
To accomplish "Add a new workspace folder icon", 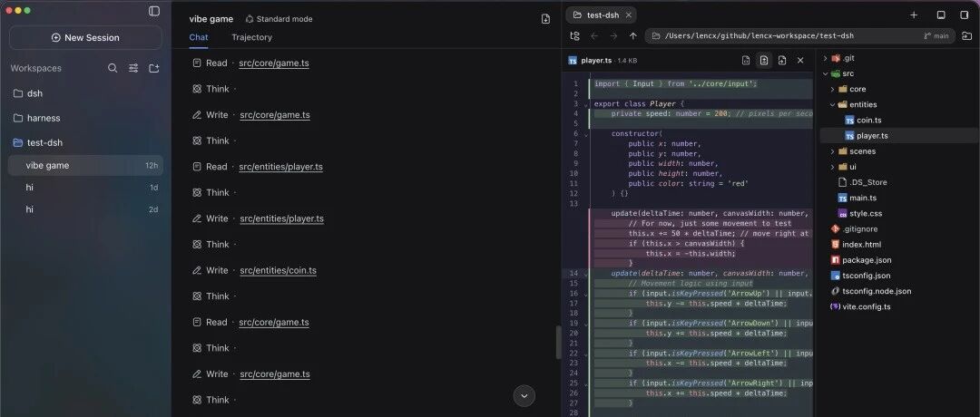I will (x=153, y=68).
